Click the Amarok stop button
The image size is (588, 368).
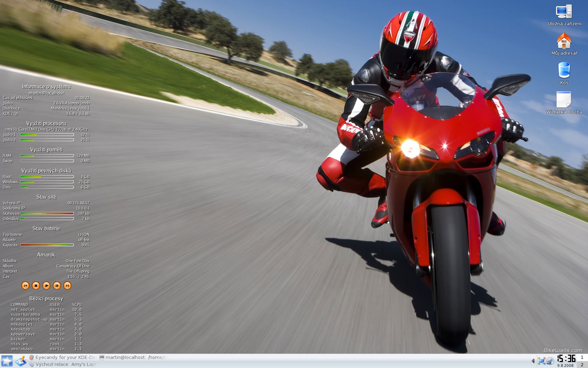36,285
